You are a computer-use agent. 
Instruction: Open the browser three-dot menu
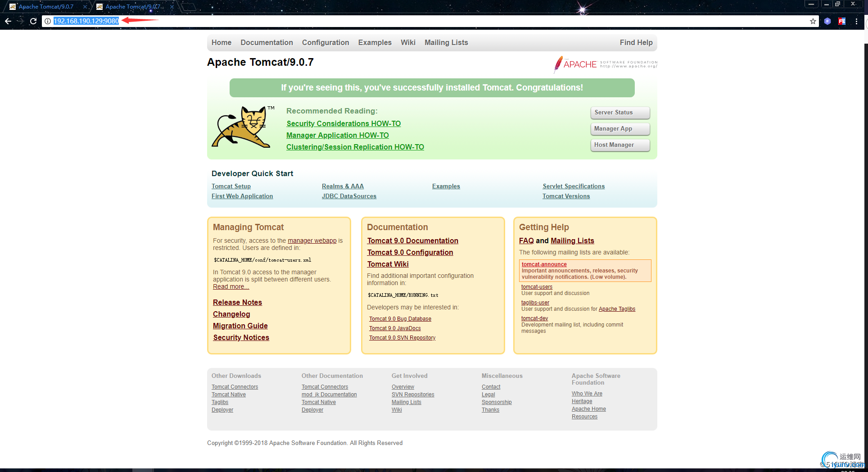click(x=856, y=21)
